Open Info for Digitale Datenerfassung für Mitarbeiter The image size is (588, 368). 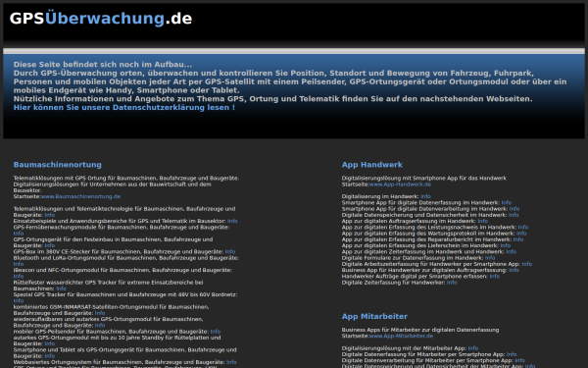click(x=512, y=354)
